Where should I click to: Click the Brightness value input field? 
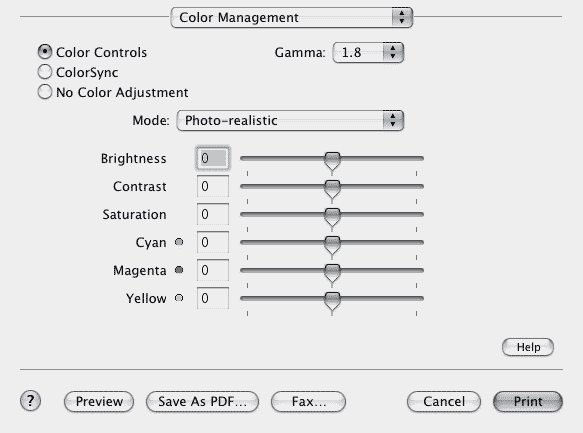(x=213, y=158)
